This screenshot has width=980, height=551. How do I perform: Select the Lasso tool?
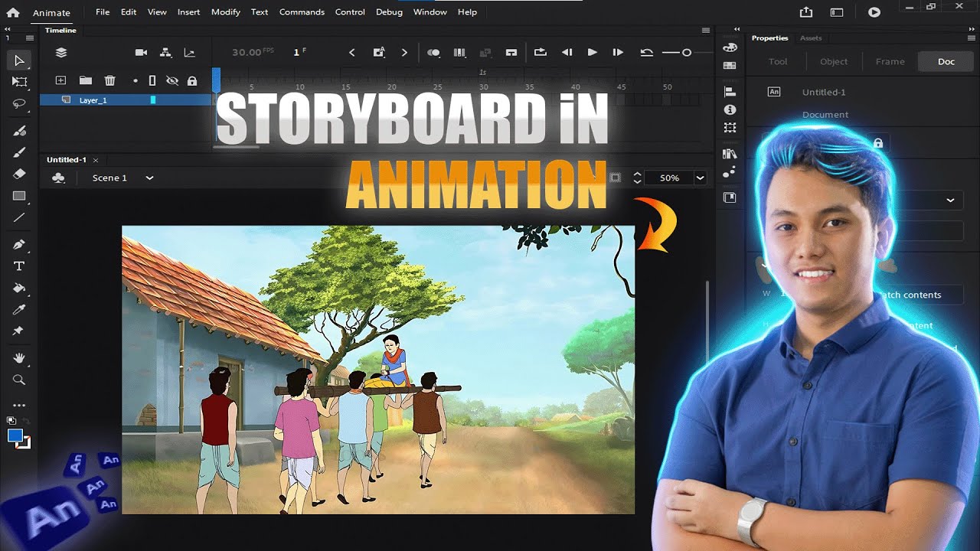19,103
